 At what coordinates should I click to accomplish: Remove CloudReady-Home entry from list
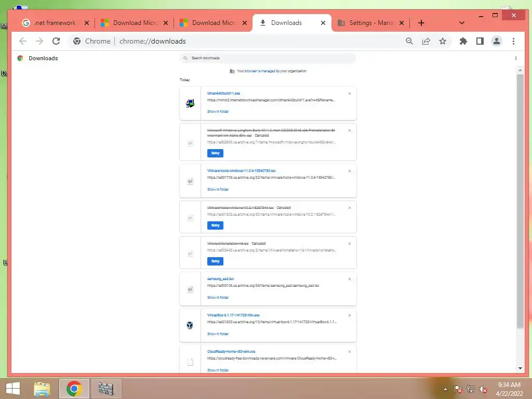point(350,352)
